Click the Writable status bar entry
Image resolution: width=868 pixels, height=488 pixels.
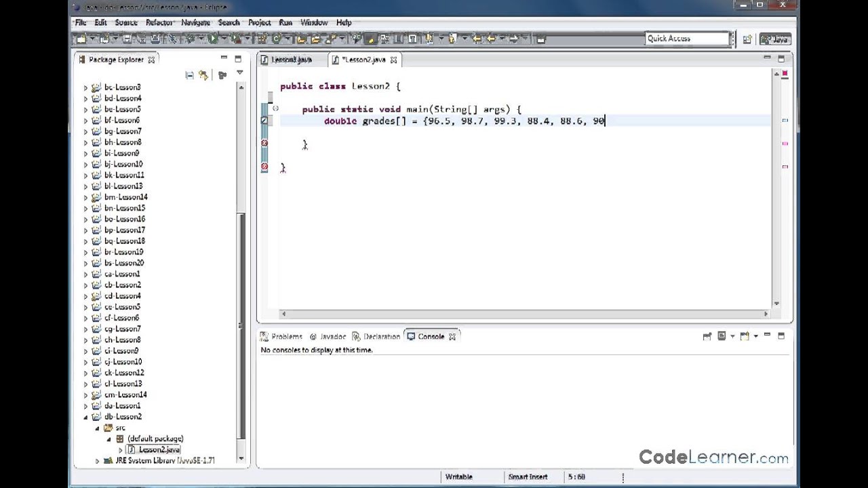coord(458,477)
